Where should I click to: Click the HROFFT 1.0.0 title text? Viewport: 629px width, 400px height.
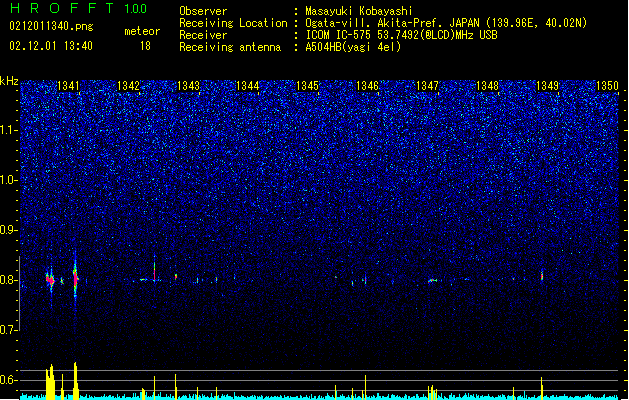point(78,8)
